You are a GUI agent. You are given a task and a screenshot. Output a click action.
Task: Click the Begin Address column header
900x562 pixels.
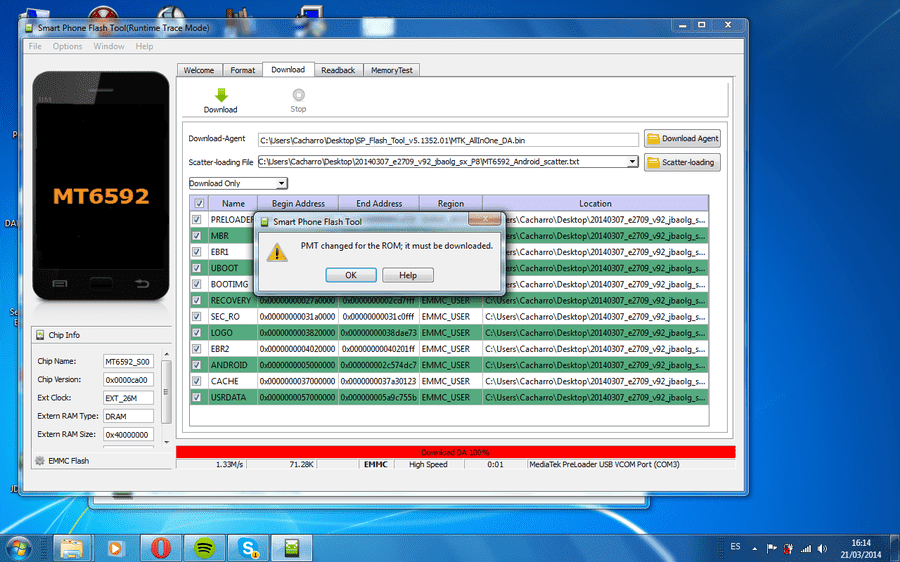pos(298,203)
